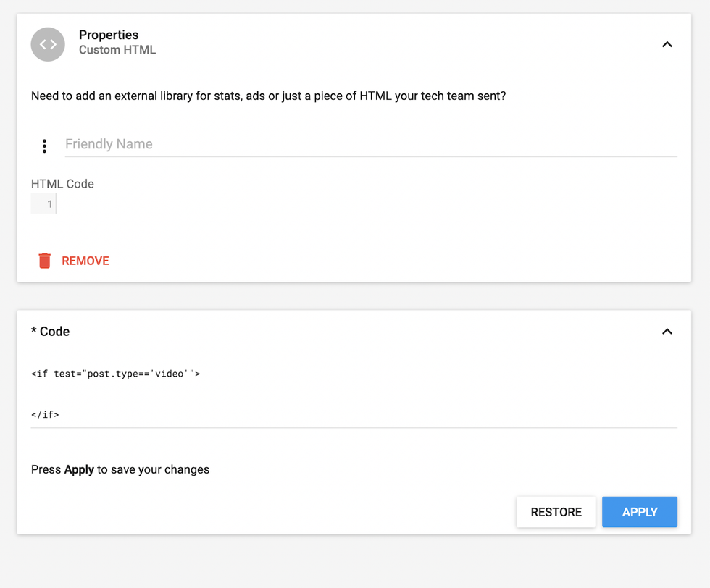Focus the Friendly Name input field

(x=370, y=144)
